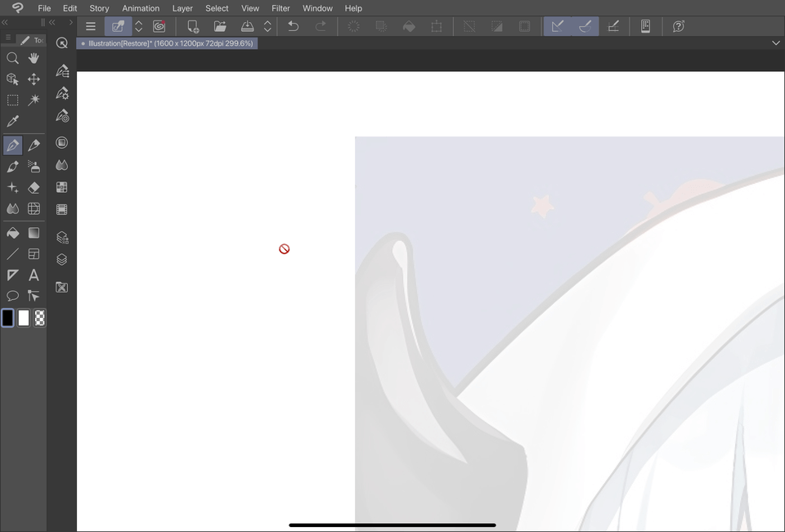Open the tool property dropdown beside the pen icon
This screenshot has height=532, width=785.
[137, 26]
